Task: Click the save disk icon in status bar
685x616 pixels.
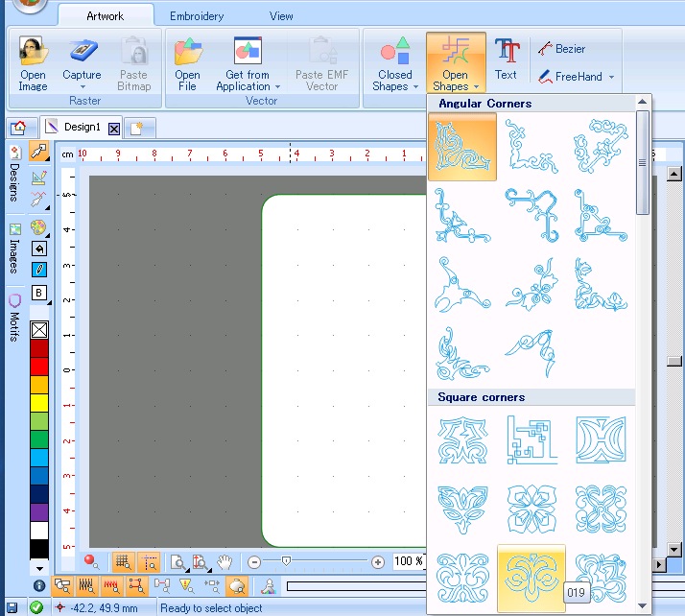Action: click(12, 607)
